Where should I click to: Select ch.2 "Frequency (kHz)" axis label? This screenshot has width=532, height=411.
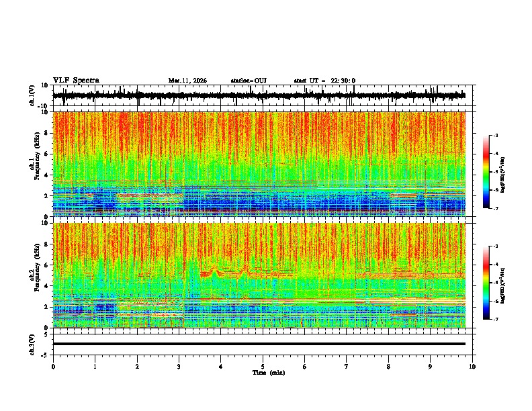tap(37, 267)
